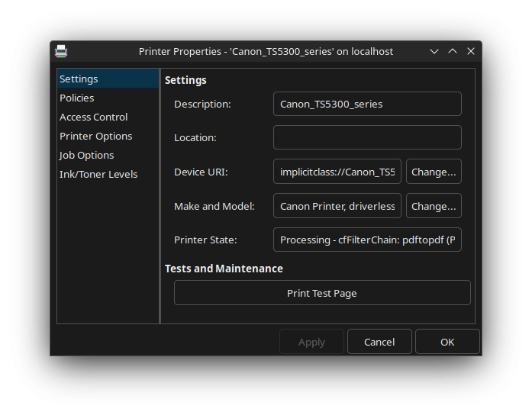Click the Description text field
The height and width of the screenshot is (415, 532).
pyautogui.click(x=367, y=104)
